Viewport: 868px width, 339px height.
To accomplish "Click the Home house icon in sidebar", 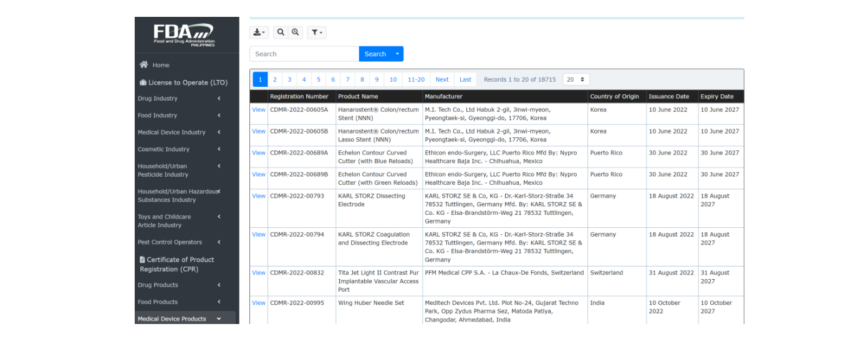I will 144,64.
